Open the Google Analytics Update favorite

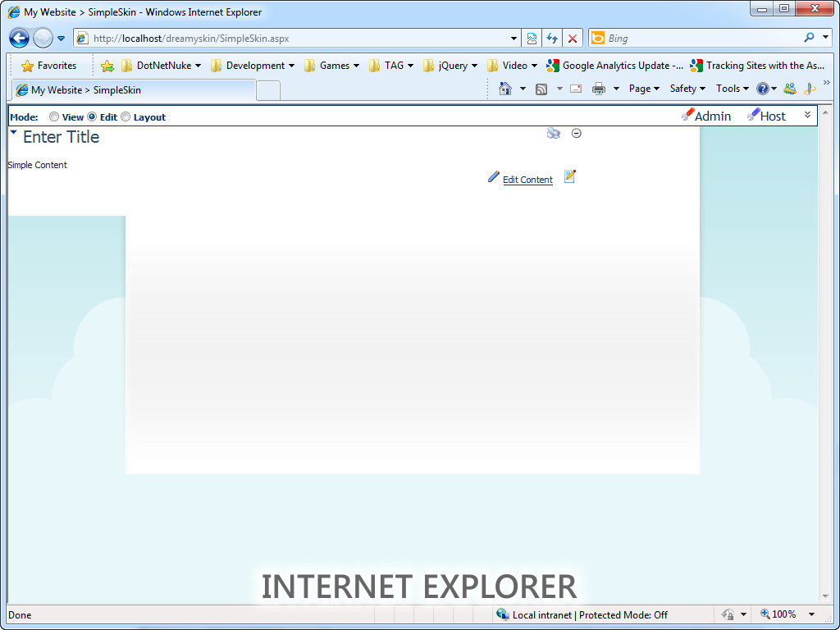pyautogui.click(x=614, y=66)
